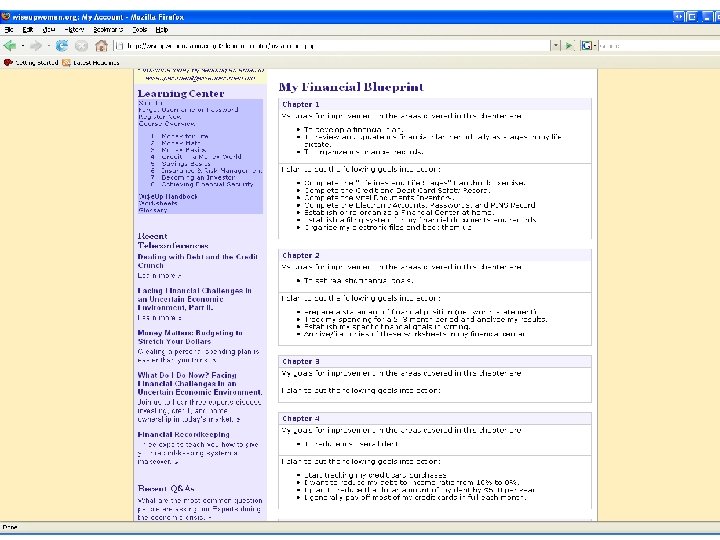Open the Worksheets link

(158, 203)
